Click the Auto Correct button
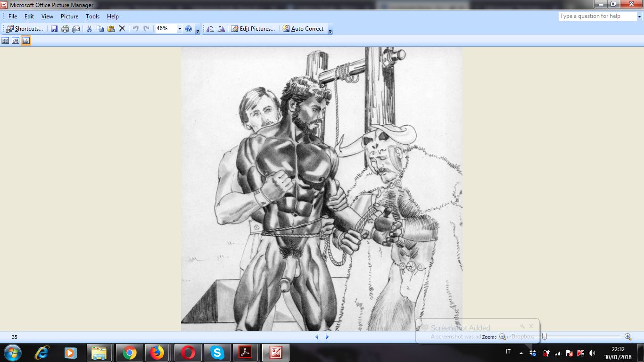Viewport: 644px width, 362px height. click(x=303, y=29)
